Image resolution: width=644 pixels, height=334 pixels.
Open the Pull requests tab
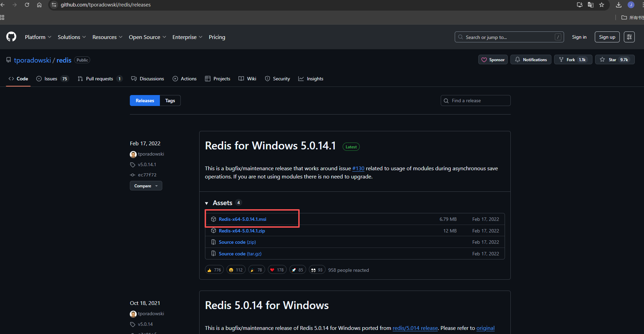pos(100,79)
